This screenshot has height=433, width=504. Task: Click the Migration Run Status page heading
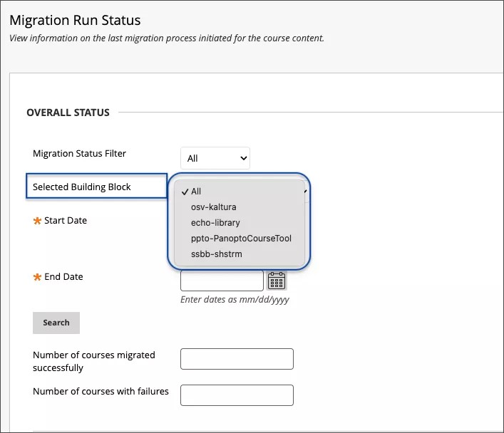(x=75, y=21)
